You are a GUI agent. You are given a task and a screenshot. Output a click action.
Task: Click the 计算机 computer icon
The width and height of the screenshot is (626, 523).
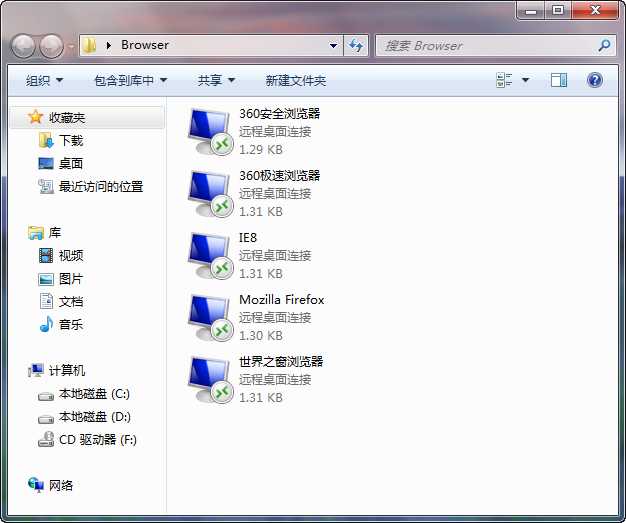(x=36, y=370)
